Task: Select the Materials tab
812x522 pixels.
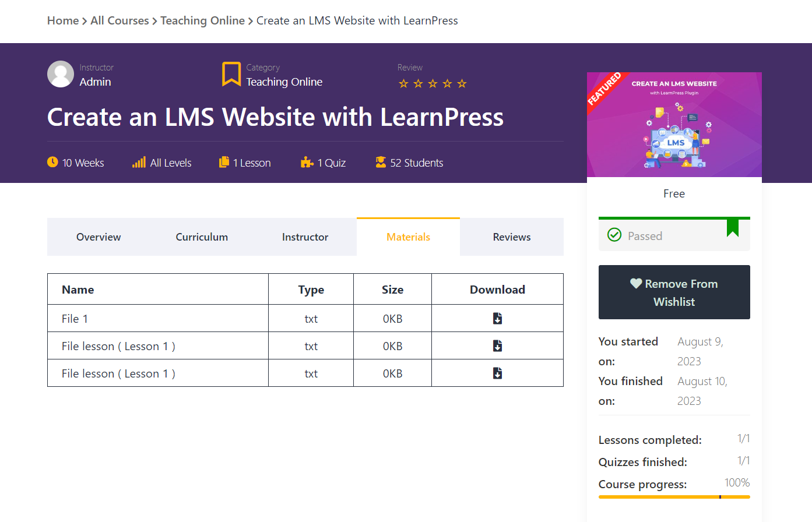Action: 408,237
